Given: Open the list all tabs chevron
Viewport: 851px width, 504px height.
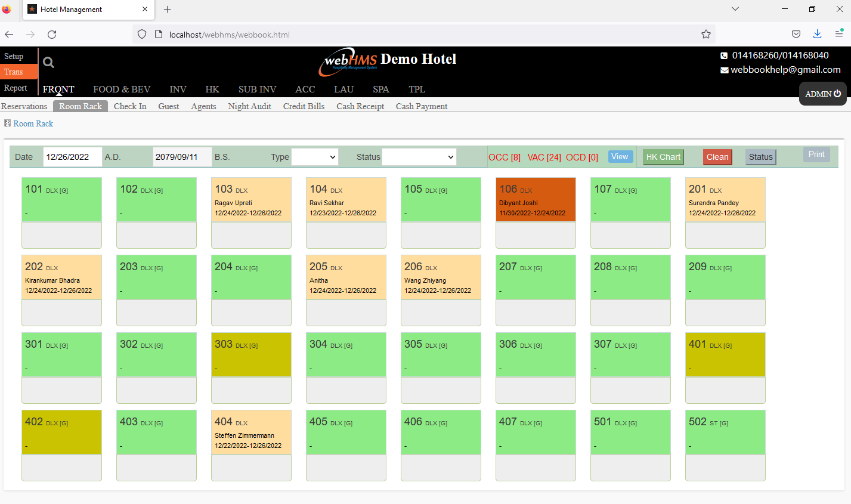Looking at the screenshot, I should point(735,9).
